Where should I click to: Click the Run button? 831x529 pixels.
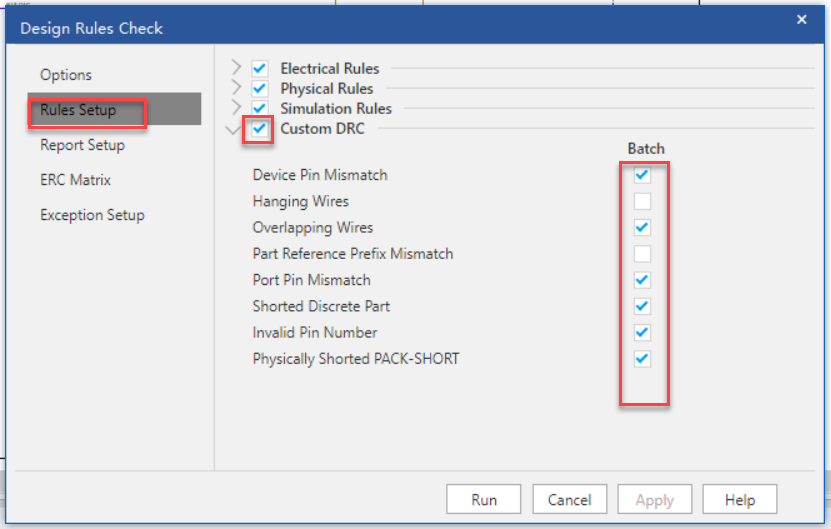click(484, 499)
